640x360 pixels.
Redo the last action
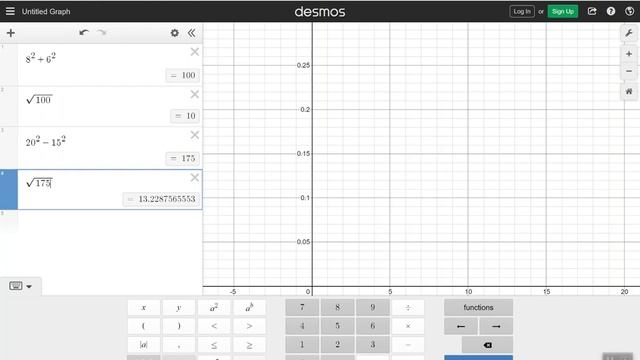pos(102,33)
